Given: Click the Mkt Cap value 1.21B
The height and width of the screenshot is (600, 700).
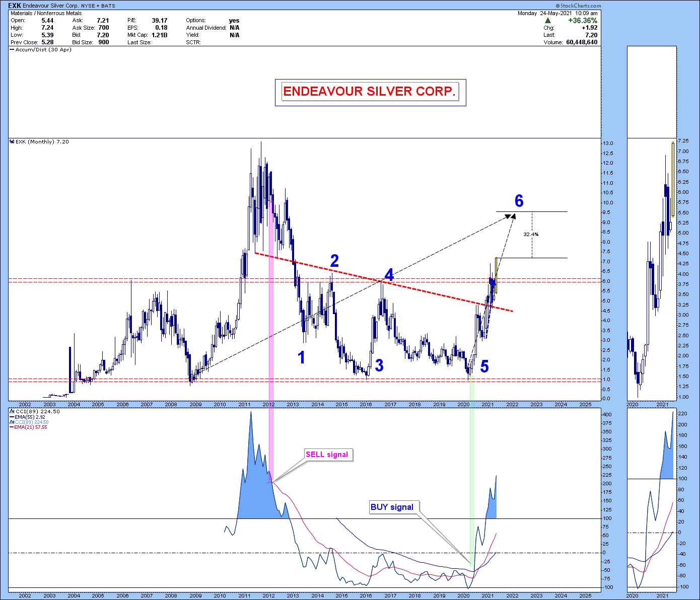Looking at the screenshot, I should [x=160, y=35].
